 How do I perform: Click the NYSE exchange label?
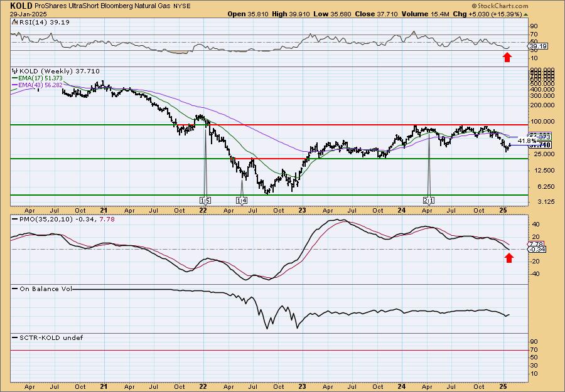tap(181, 6)
